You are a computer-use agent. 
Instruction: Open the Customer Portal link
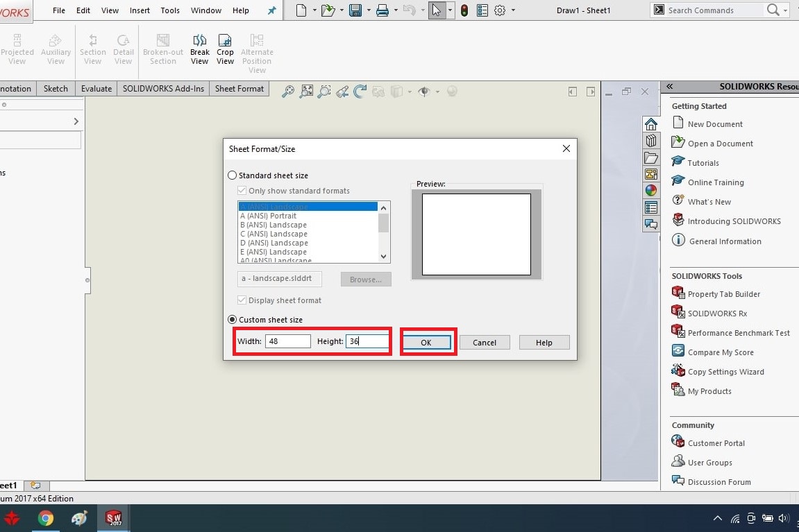pos(716,443)
